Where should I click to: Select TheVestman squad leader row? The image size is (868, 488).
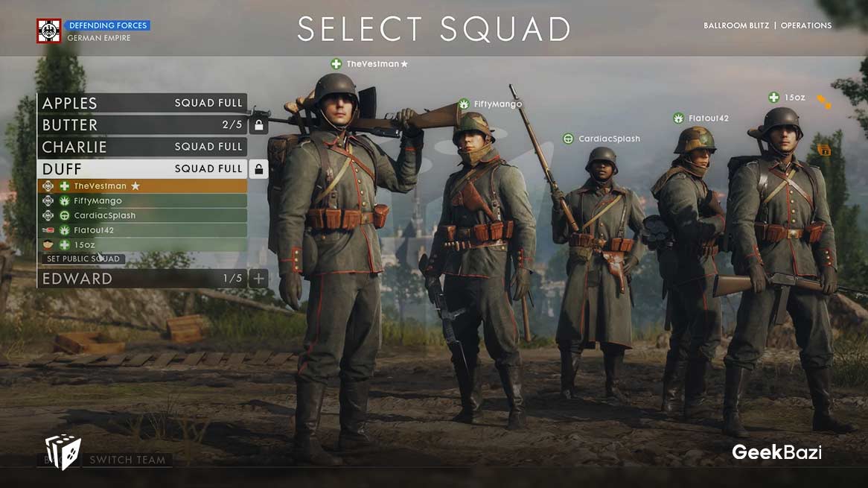pos(142,186)
